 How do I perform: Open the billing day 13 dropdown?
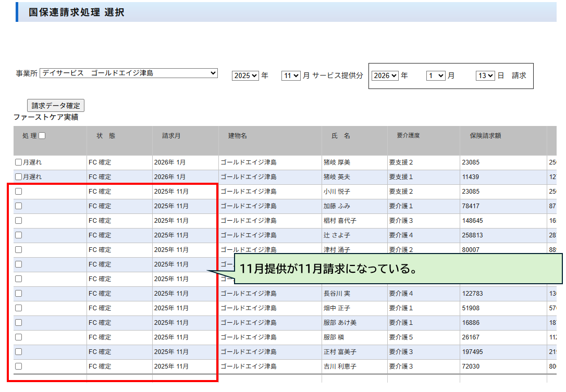pos(485,75)
